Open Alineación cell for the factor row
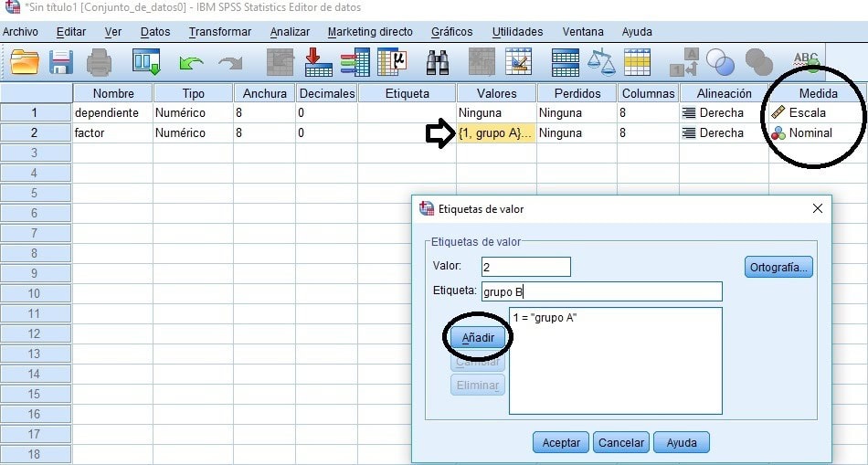The height and width of the screenshot is (465, 868). click(724, 132)
